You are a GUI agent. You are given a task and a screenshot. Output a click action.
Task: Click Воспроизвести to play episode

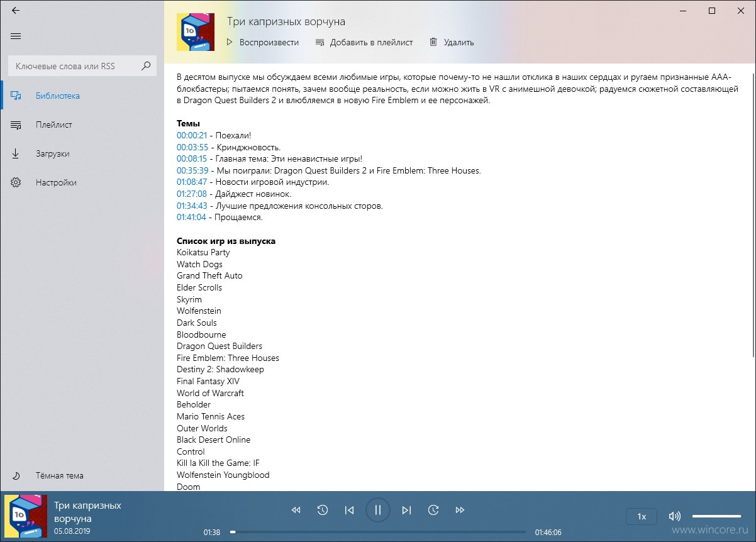(262, 43)
